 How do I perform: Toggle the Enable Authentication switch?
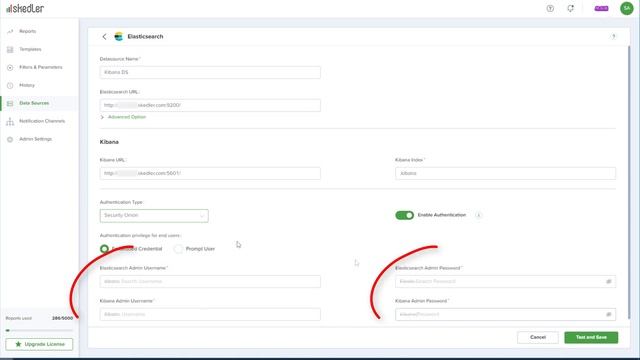404,215
